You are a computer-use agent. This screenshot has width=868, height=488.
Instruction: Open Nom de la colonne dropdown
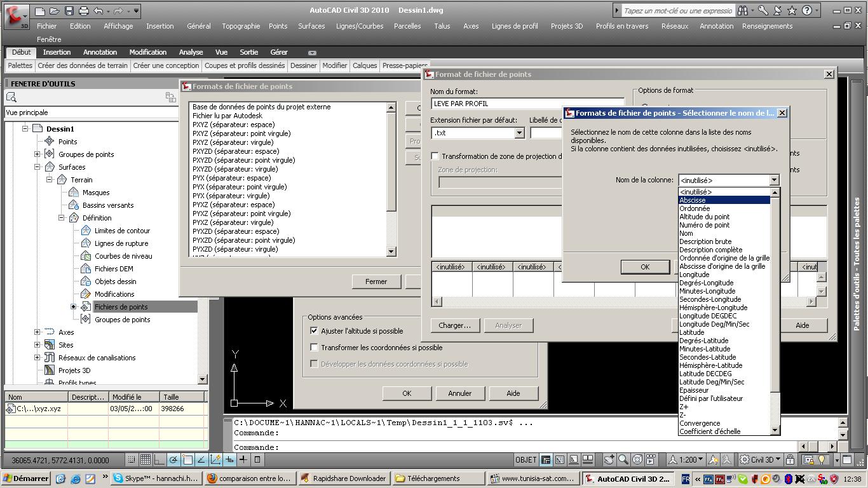[774, 180]
